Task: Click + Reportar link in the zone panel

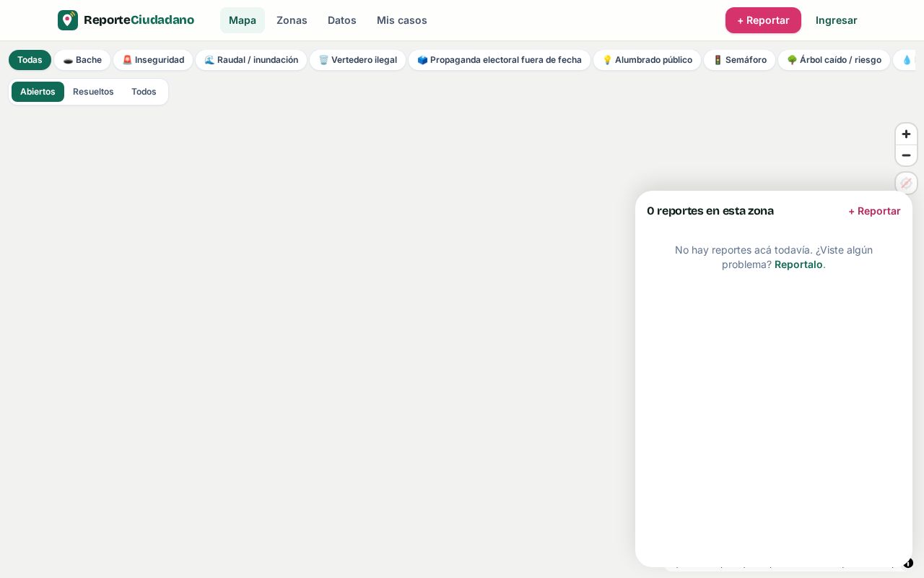Action: (x=874, y=211)
